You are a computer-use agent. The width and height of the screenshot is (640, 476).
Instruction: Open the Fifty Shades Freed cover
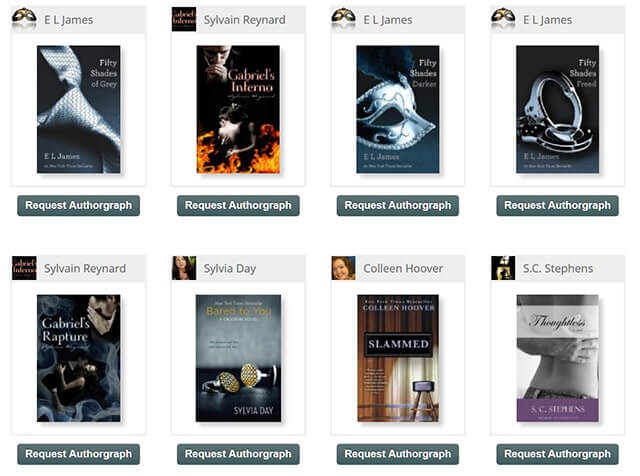[x=557, y=109]
